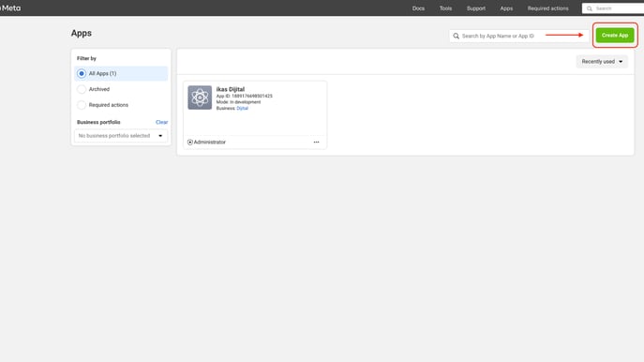Open the Meta logo home link
This screenshot has height=362, width=644.
tap(10, 8)
